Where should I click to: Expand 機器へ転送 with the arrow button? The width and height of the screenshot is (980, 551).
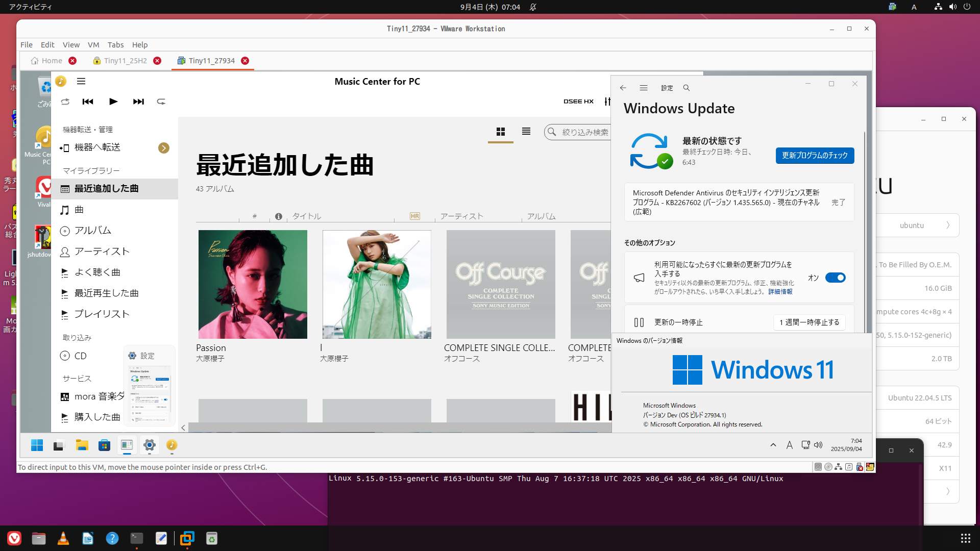pos(164,148)
